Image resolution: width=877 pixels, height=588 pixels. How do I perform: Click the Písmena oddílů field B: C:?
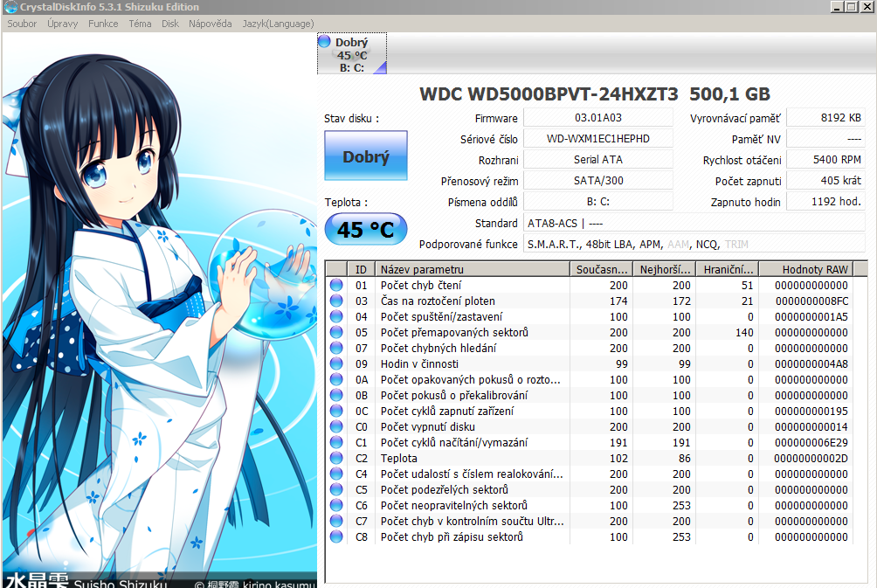tap(597, 202)
